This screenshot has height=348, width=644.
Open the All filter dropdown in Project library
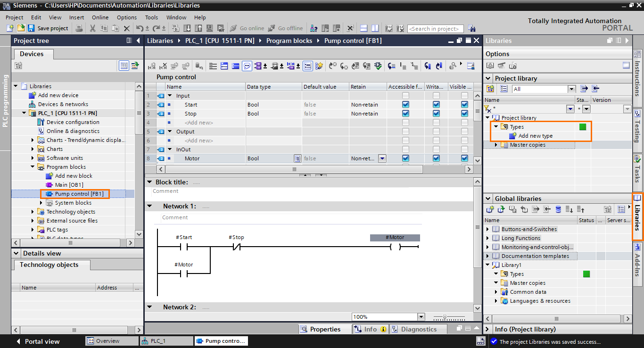coord(571,89)
